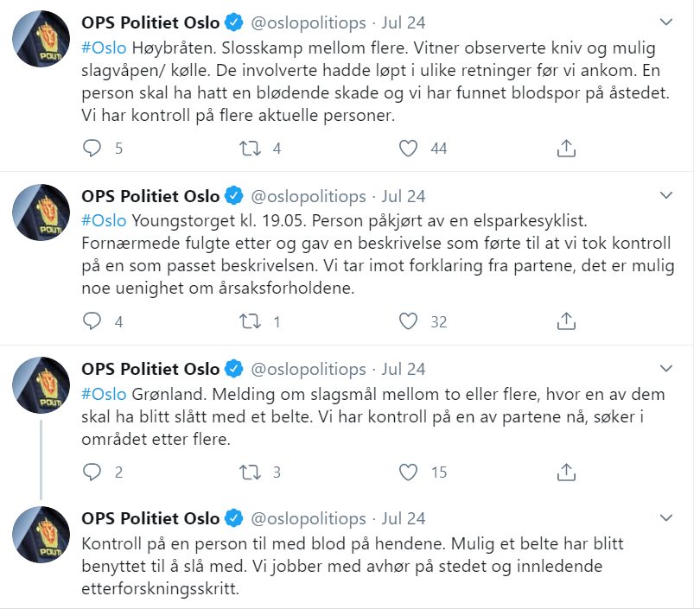Open OPS Politiet Oslo avatar on first tweet
700x609 pixels.
point(41,40)
